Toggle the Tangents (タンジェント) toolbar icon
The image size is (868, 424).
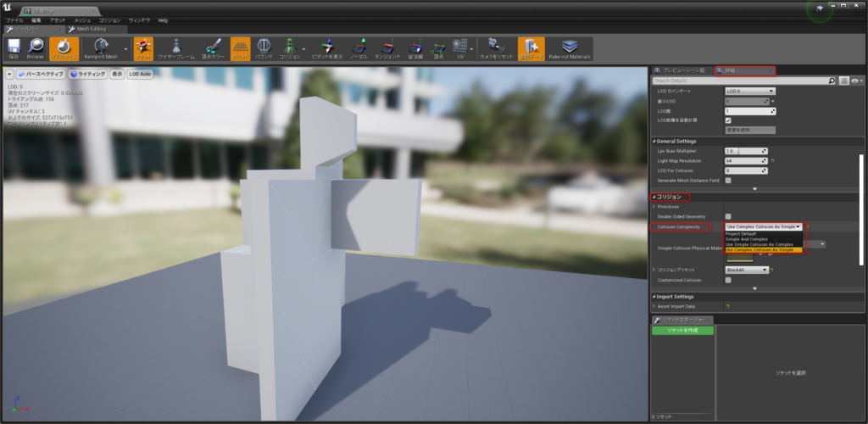[387, 48]
